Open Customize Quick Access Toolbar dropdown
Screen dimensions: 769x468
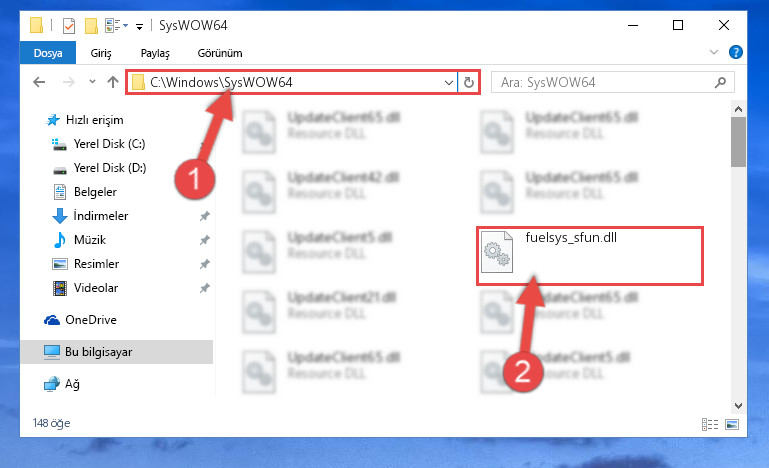[x=139, y=26]
